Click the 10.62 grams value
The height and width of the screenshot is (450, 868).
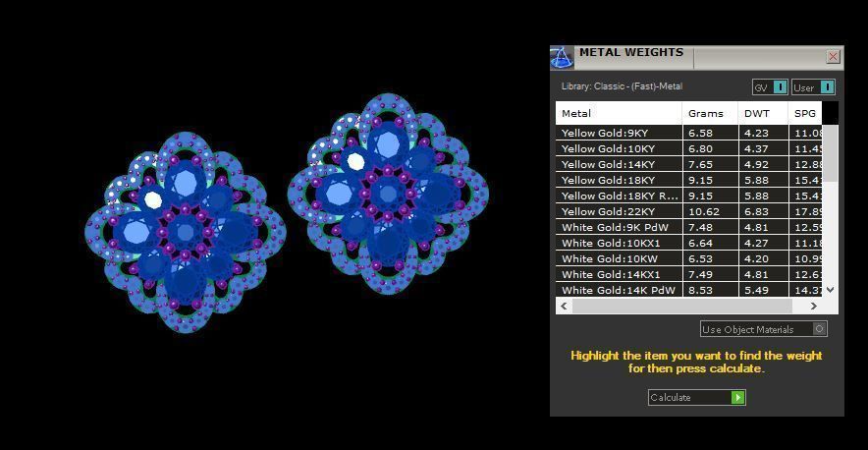[x=704, y=211]
